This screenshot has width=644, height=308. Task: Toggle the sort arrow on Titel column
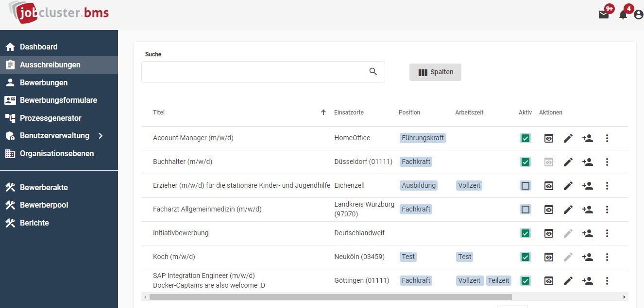323,112
